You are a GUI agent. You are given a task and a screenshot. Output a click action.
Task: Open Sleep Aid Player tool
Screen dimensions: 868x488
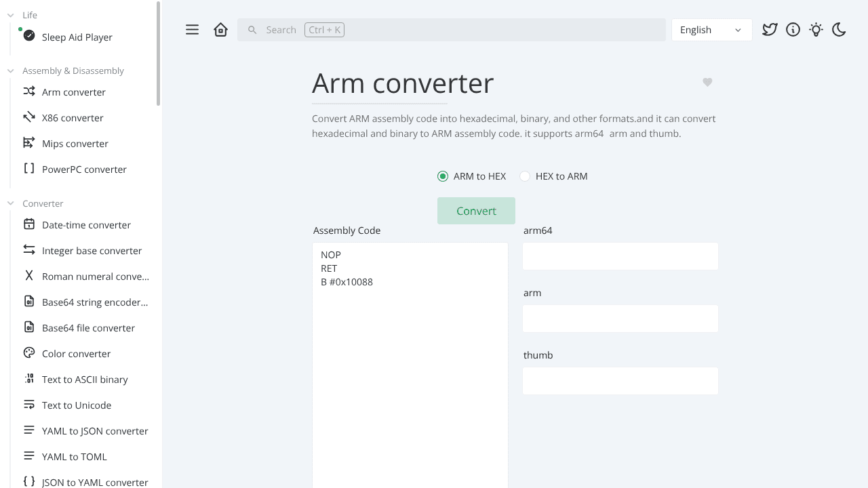[x=77, y=37]
